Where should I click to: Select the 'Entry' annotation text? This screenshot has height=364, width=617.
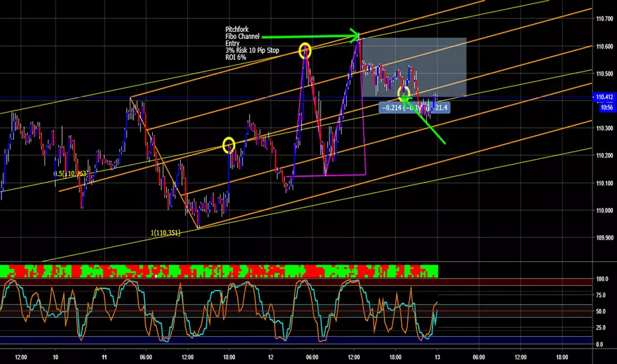232,43
